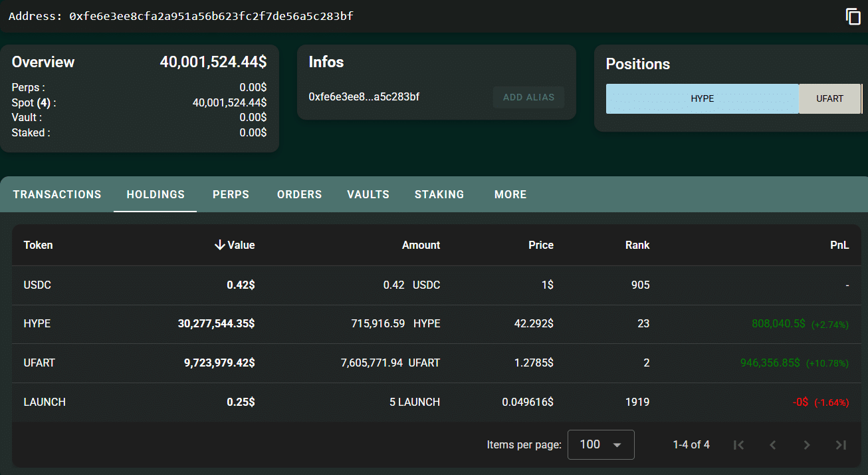Sort by Amount column header
Image resolution: width=868 pixels, height=475 pixels.
point(421,245)
